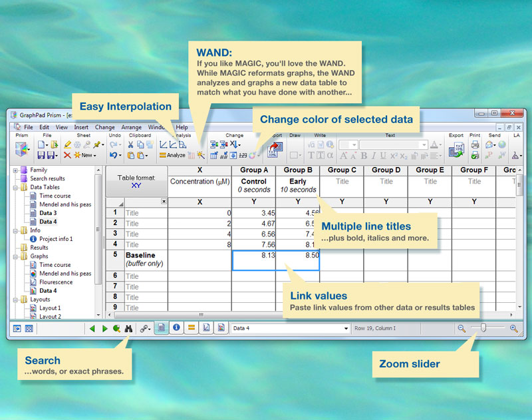Select Layout 1 in navigator
532x420 pixels.
(x=50, y=308)
